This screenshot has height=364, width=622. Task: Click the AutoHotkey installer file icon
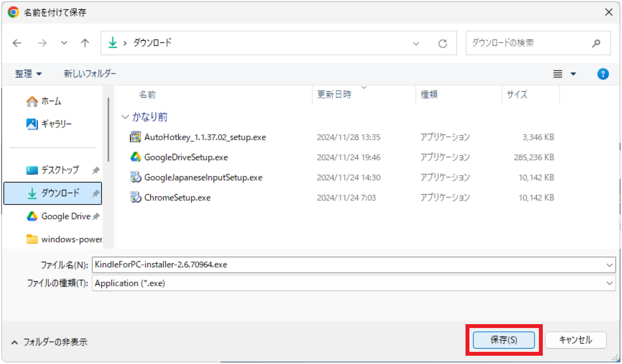click(136, 138)
